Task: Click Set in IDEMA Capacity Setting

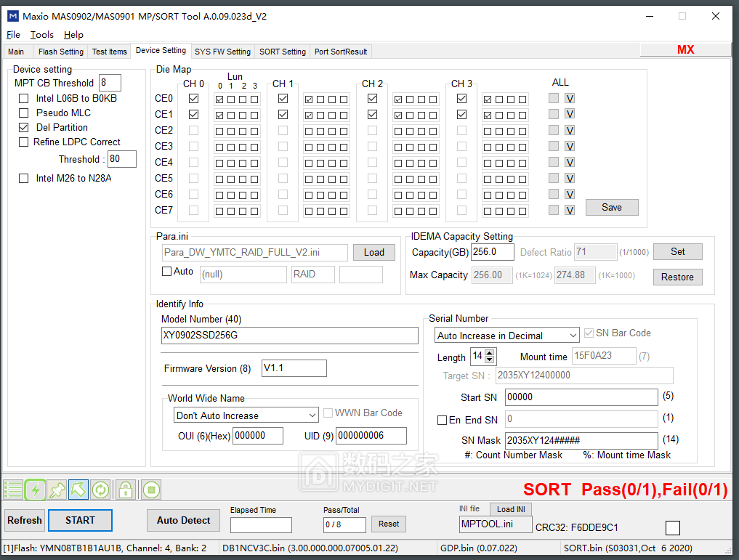Action: point(678,251)
